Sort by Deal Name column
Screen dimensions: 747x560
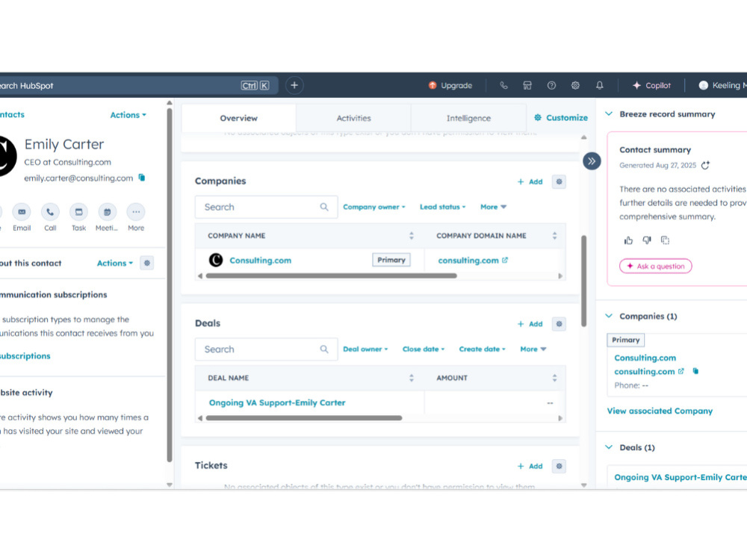412,378
